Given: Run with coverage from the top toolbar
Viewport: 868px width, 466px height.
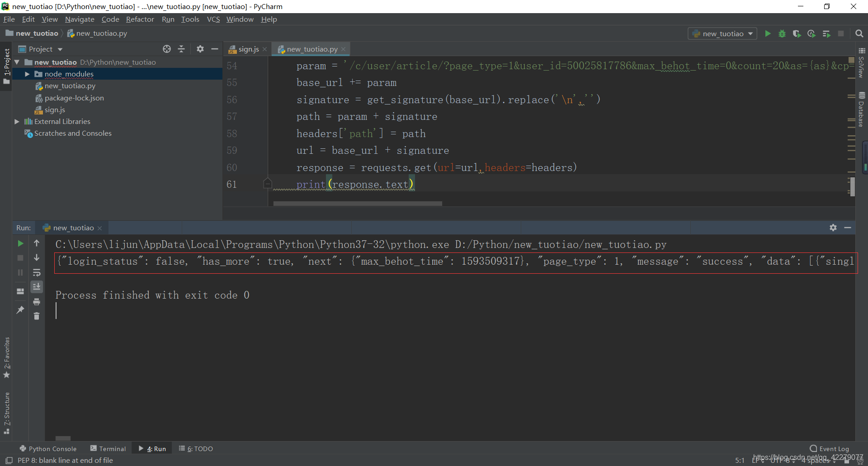Looking at the screenshot, I should coord(797,33).
